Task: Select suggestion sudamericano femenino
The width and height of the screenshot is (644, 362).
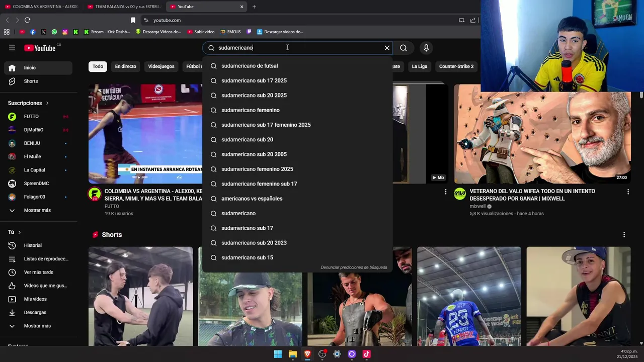Action: (297, 110)
